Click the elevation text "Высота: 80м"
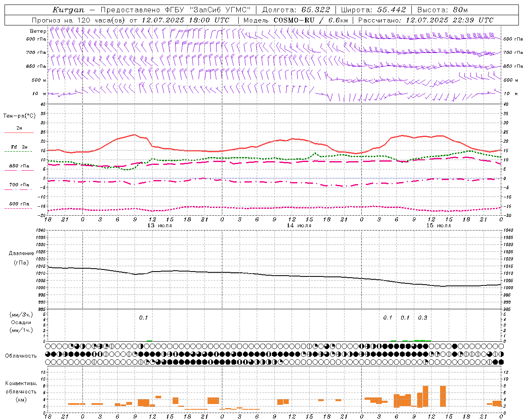 pyautogui.click(x=443, y=10)
